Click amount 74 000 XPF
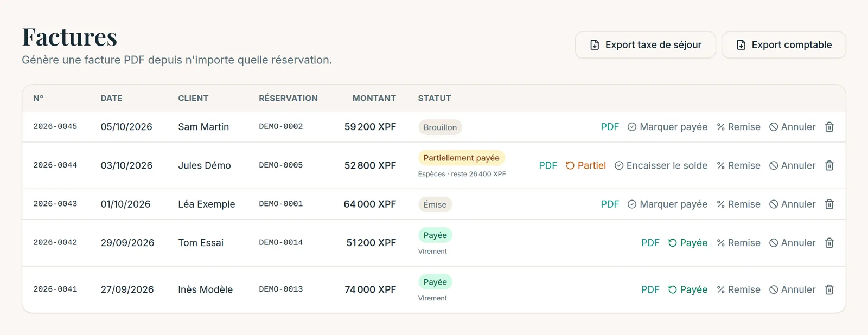 (370, 289)
